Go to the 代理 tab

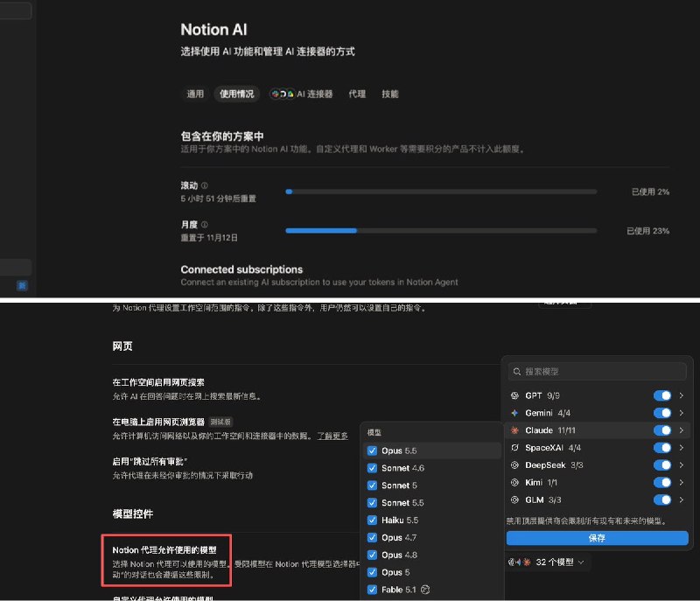(357, 94)
